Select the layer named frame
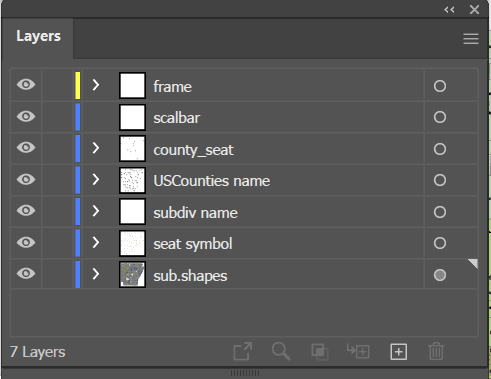 [172, 87]
